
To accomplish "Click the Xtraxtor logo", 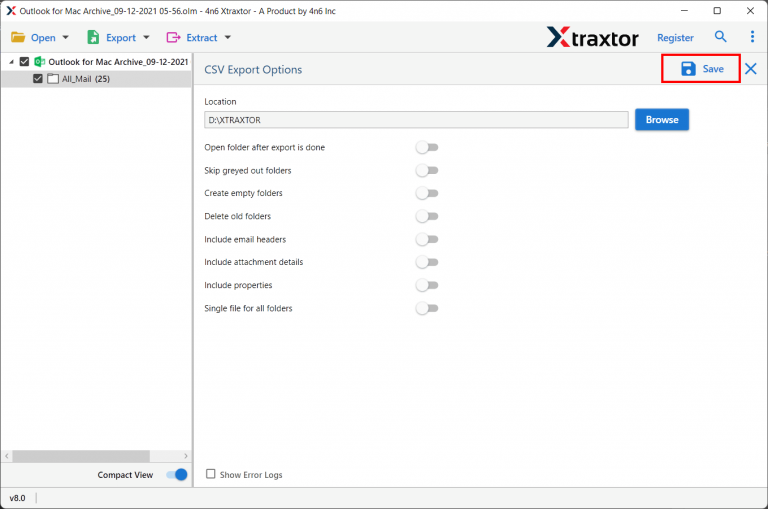I will click(592, 37).
